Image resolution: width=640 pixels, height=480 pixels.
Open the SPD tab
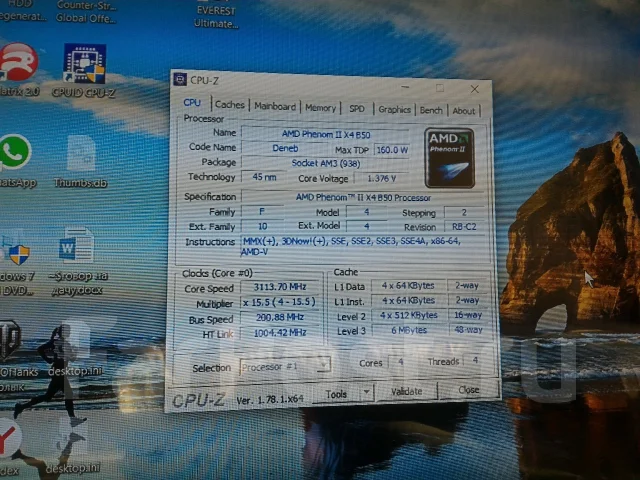click(x=357, y=109)
